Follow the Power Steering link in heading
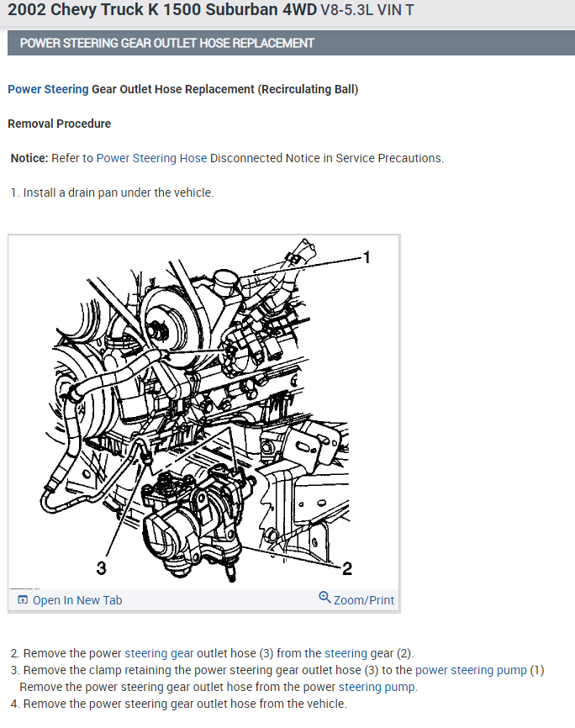575x728 pixels. 48,89
